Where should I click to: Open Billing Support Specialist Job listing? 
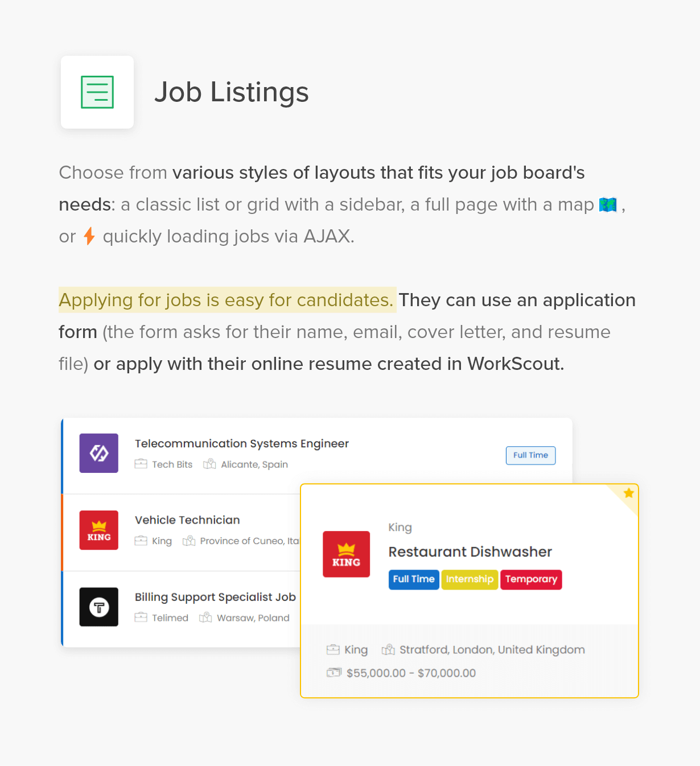(x=215, y=597)
